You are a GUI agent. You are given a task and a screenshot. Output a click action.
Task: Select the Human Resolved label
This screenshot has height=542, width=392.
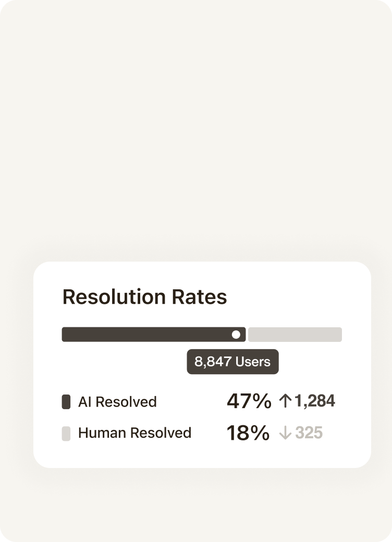[x=135, y=433]
